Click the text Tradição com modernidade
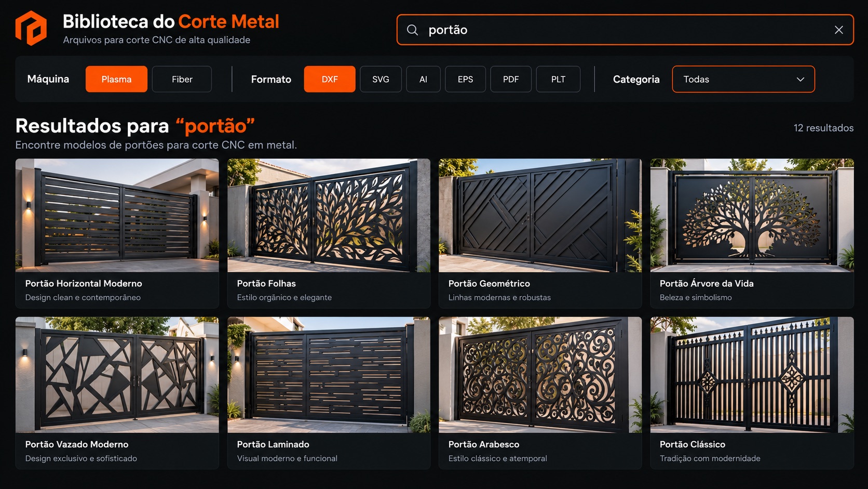Viewport: 868px width, 489px height. 710,458
